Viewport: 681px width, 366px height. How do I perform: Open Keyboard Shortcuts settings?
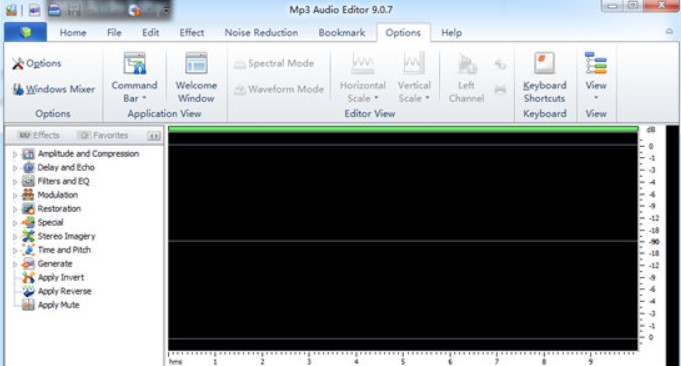(544, 77)
